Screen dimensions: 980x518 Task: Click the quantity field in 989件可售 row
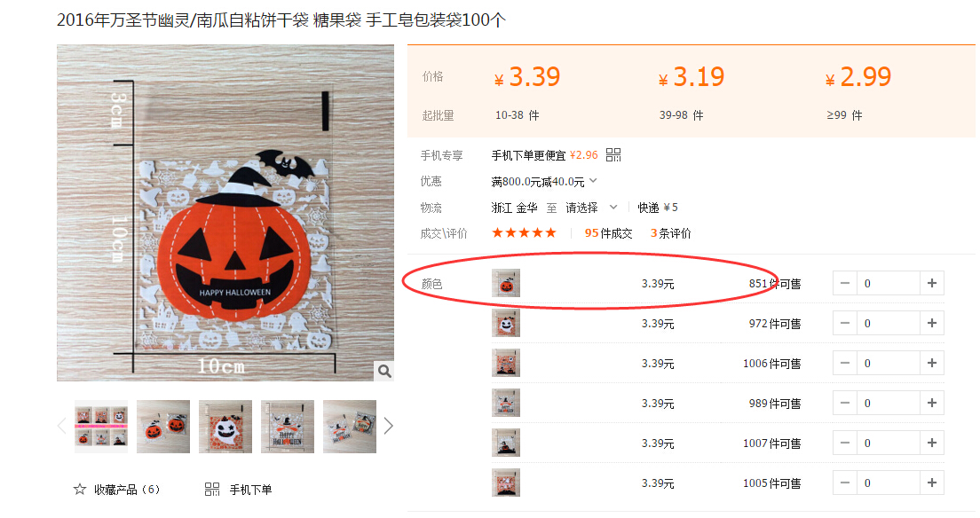click(888, 403)
